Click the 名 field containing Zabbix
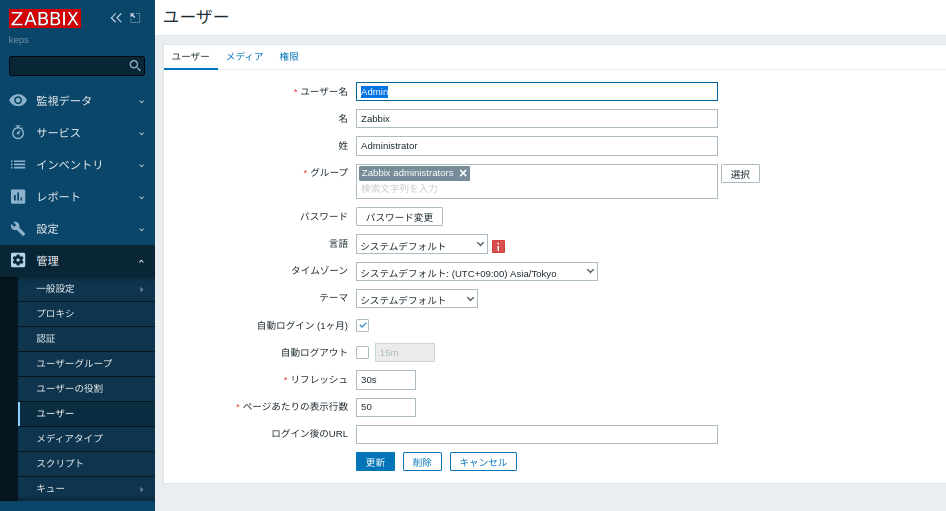 (537, 118)
